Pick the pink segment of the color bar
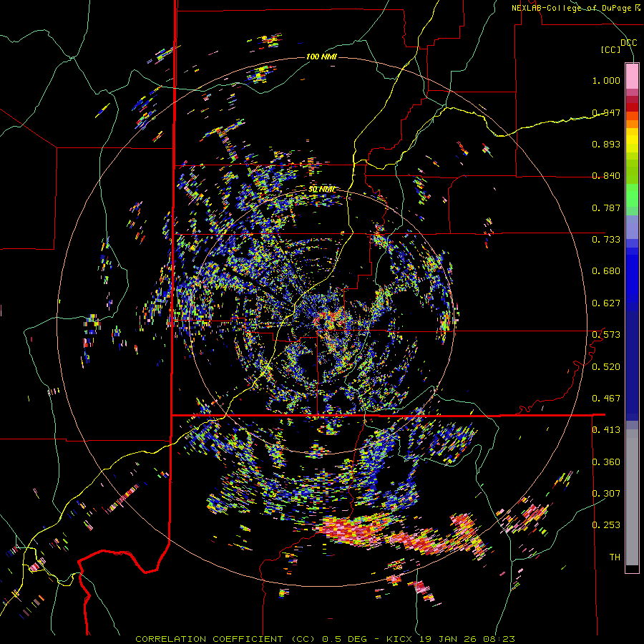 coord(632,76)
